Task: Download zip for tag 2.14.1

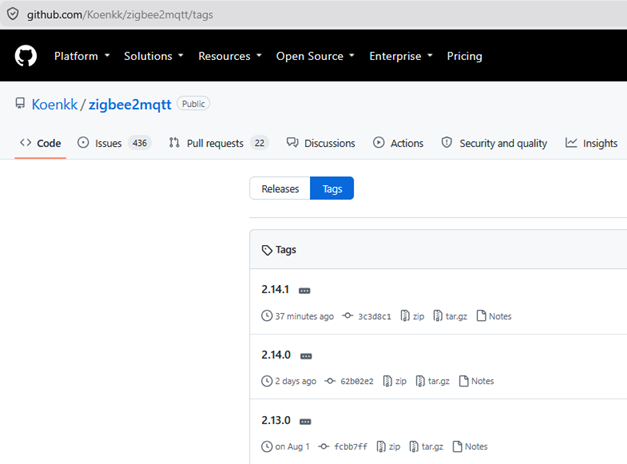Action: click(x=412, y=316)
